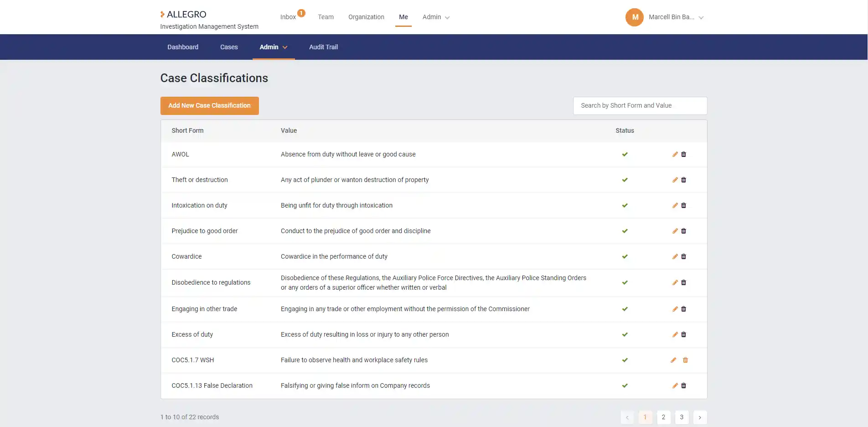This screenshot has width=868, height=427.
Task: Delete Intoxication on duty trash icon
Action: [683, 205]
